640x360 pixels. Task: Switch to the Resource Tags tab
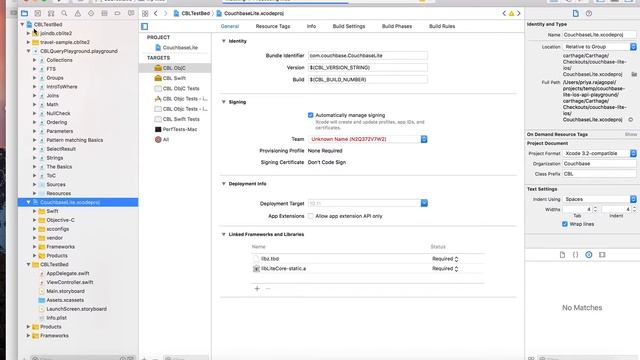[x=273, y=26]
